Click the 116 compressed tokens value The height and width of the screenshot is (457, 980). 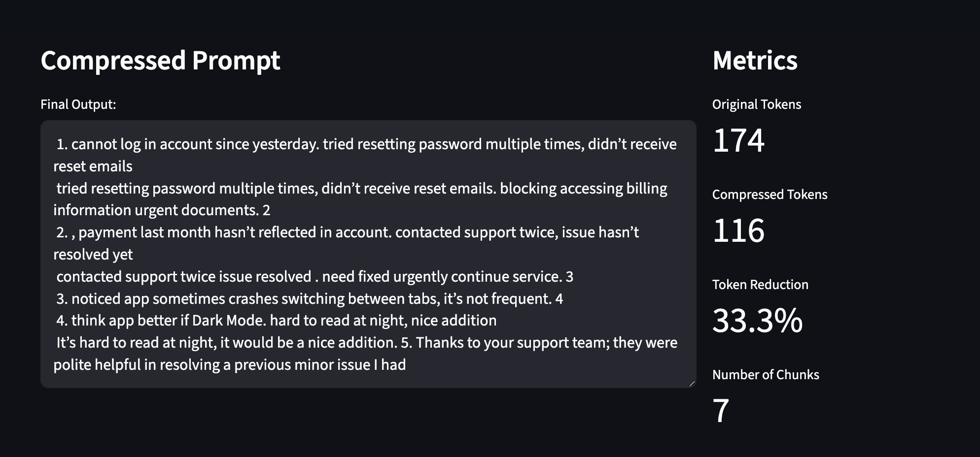pos(738,230)
